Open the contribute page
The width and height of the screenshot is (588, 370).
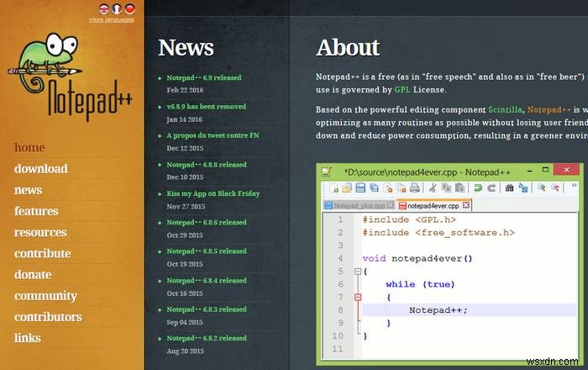point(42,254)
